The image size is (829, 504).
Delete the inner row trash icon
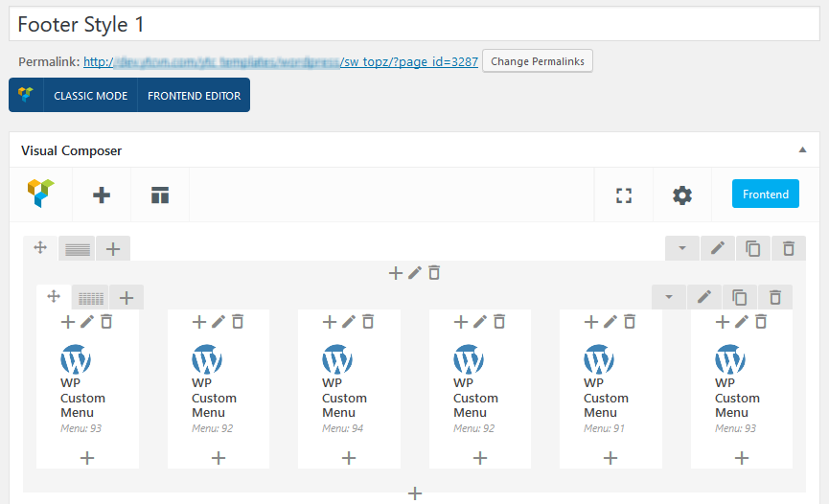(775, 297)
